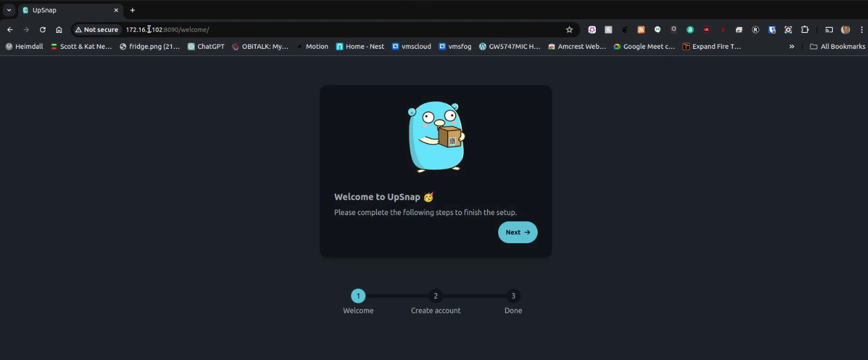Open the orange RSS feed extension
This screenshot has width=868, height=360.
tap(641, 30)
